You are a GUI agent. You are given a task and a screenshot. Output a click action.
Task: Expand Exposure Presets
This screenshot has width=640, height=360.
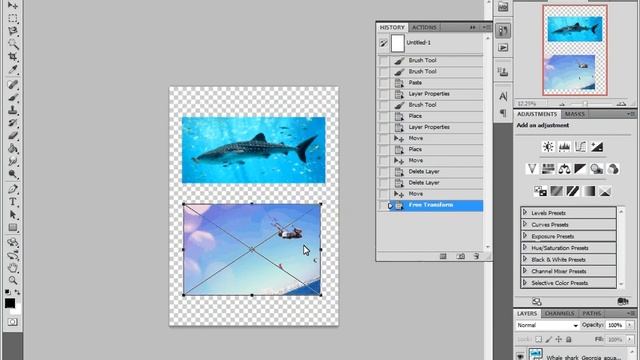(x=525, y=236)
